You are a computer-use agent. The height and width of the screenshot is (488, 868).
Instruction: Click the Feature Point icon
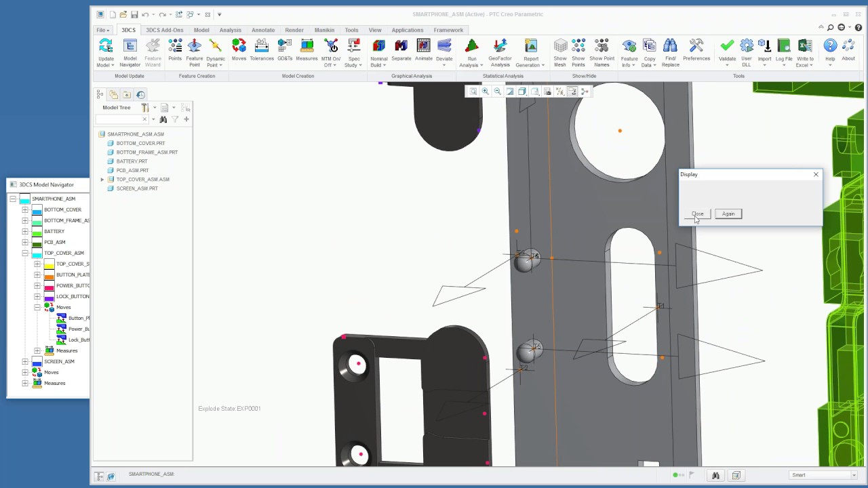point(195,45)
